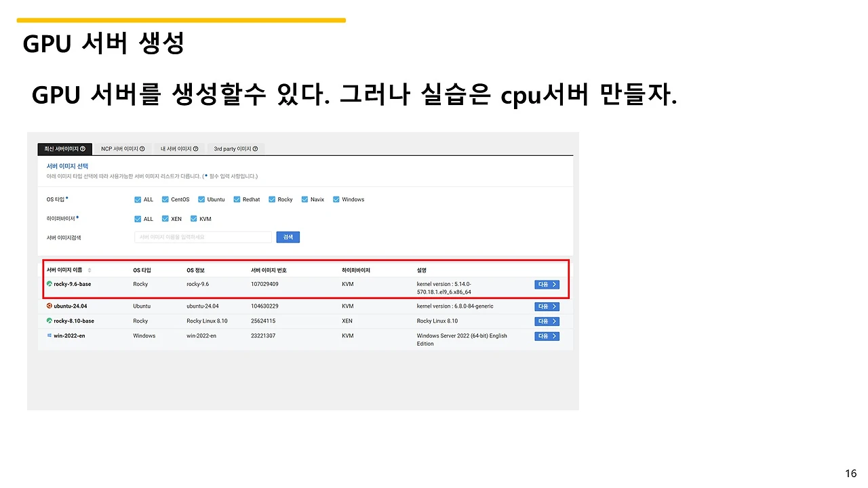Toggle sorting on 서버 이미지 이름 column

[89, 270]
